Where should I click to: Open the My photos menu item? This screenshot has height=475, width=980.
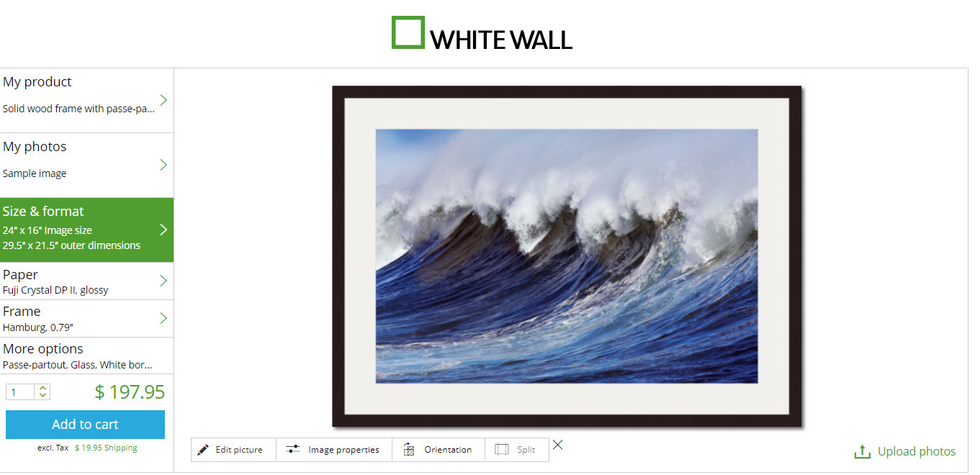tap(86, 166)
